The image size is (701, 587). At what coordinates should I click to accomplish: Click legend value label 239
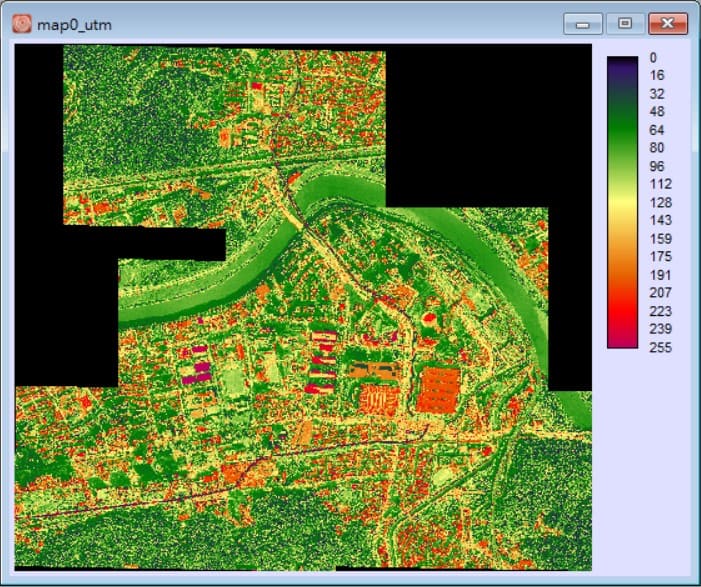click(x=660, y=329)
